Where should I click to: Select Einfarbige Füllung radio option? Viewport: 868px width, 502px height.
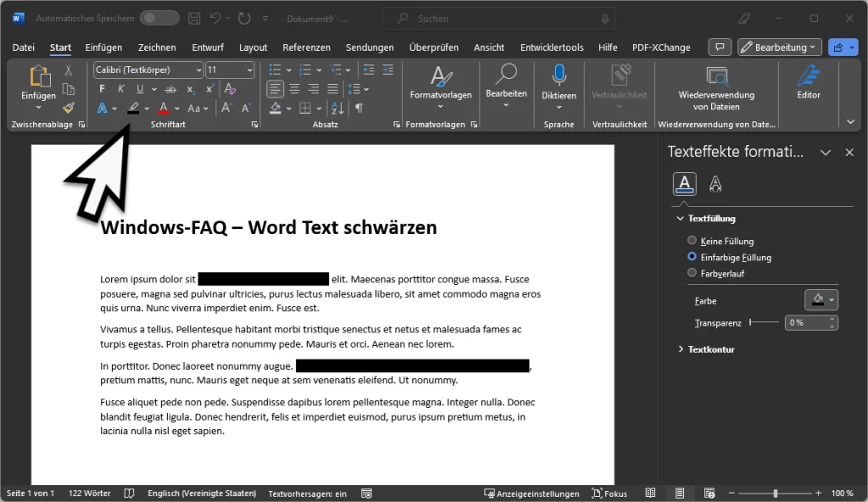(692, 257)
